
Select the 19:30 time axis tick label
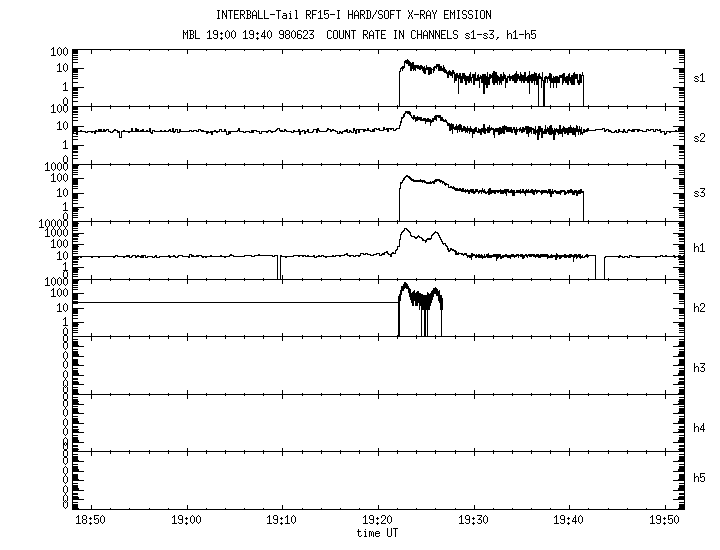click(x=474, y=520)
